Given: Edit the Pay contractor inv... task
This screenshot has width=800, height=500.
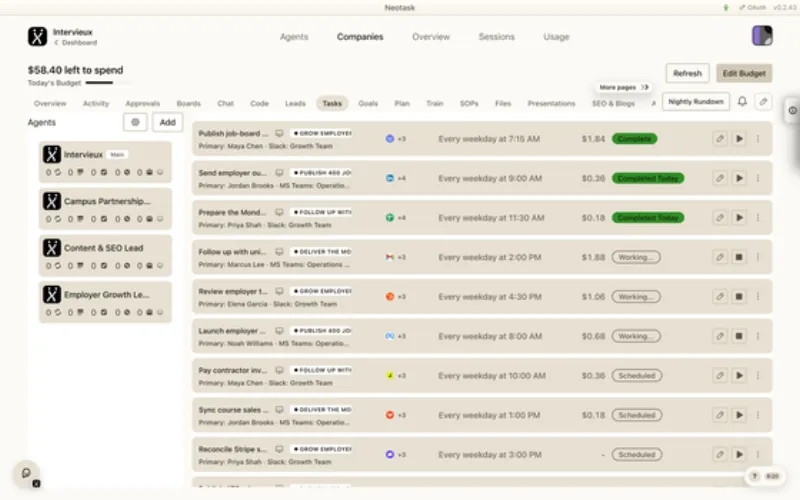Looking at the screenshot, I should 719,376.
